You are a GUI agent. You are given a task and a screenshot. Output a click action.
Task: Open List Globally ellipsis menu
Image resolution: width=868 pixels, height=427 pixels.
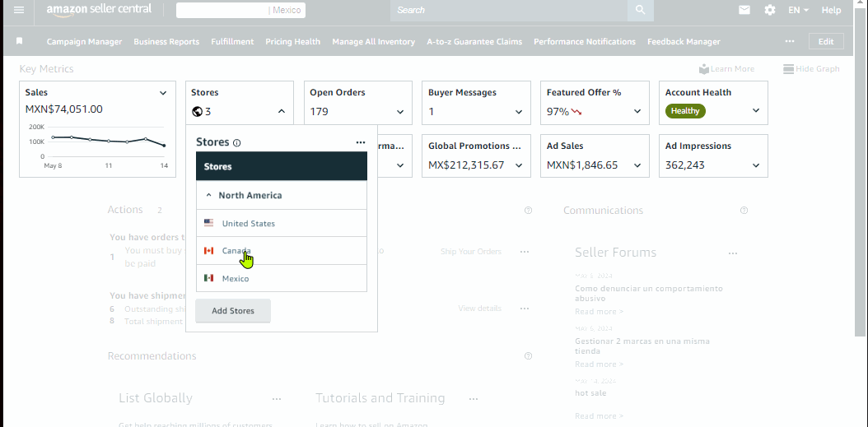tap(277, 399)
